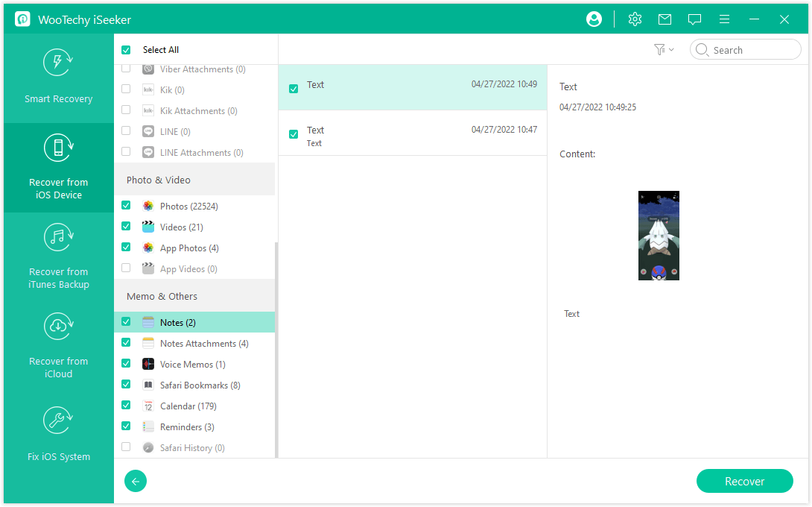The width and height of the screenshot is (812, 507).
Task: Open the Fix iOS System section
Action: coord(59,435)
